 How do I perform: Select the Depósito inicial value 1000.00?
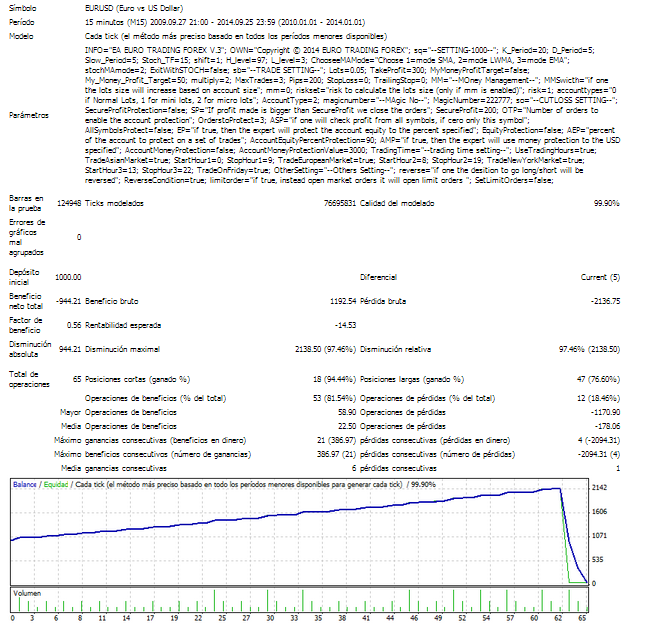(x=67, y=277)
